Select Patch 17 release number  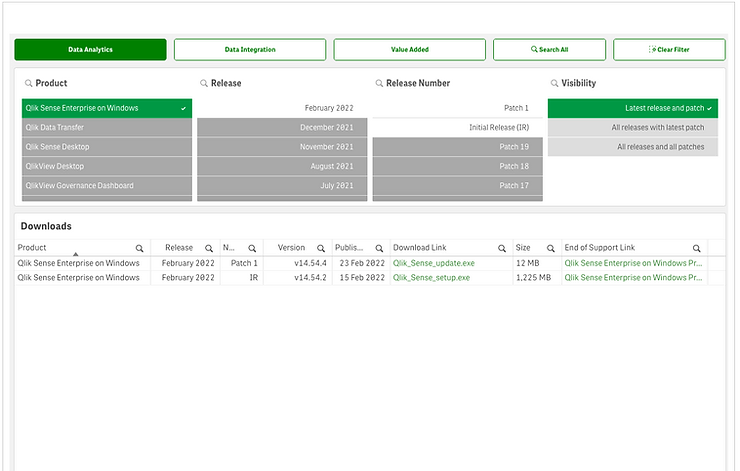[x=457, y=185]
